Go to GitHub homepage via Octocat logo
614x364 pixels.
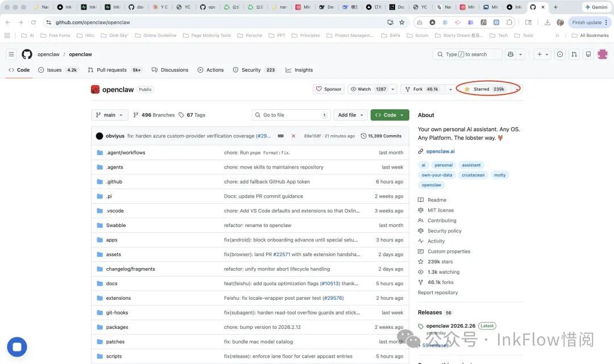pyautogui.click(x=27, y=55)
